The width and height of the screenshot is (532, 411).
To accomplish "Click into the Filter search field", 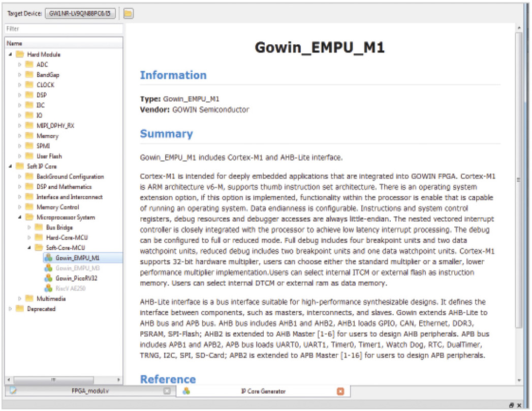I will coord(64,29).
